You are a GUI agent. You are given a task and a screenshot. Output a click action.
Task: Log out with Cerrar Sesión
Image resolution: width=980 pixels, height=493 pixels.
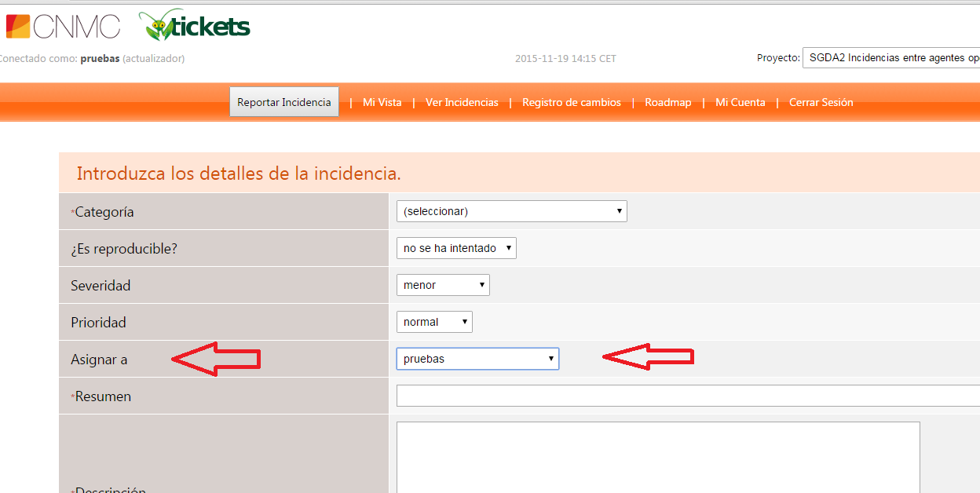(x=821, y=103)
